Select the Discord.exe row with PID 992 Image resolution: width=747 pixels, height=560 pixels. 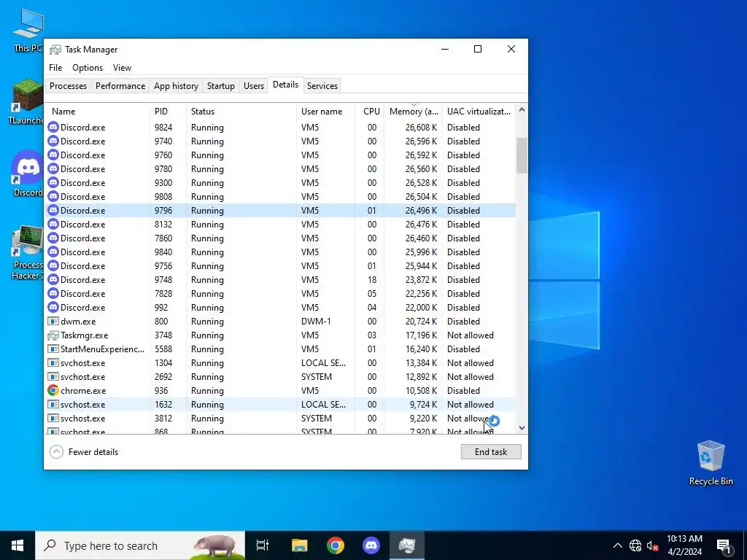coord(281,307)
